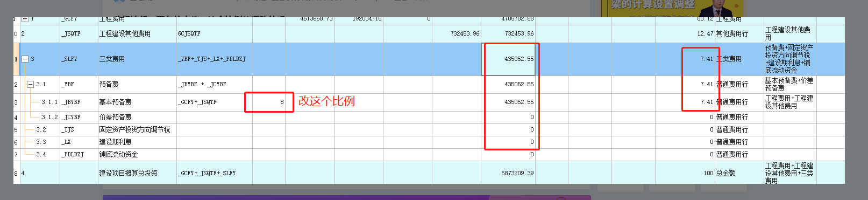The width and height of the screenshot is (868, 200).
Task: Click the 普通费用行 cell in 铺底流动资金 row
Action: [739, 154]
